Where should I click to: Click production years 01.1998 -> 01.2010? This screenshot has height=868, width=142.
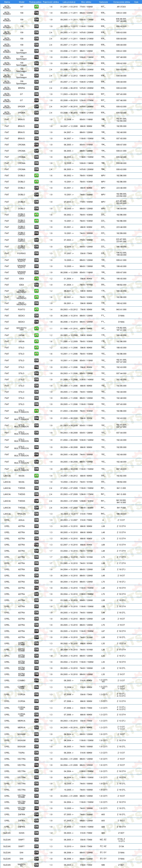[69, 329]
